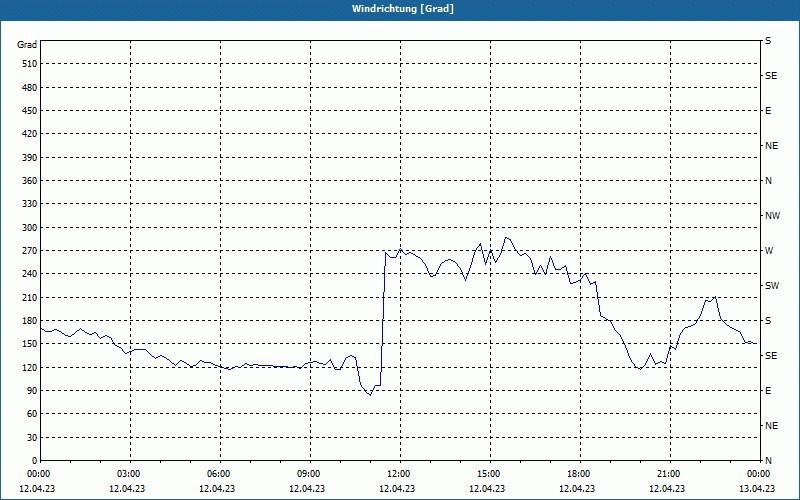Click the 00:00 label above 13.04.23
800x500 pixels.
757,474
